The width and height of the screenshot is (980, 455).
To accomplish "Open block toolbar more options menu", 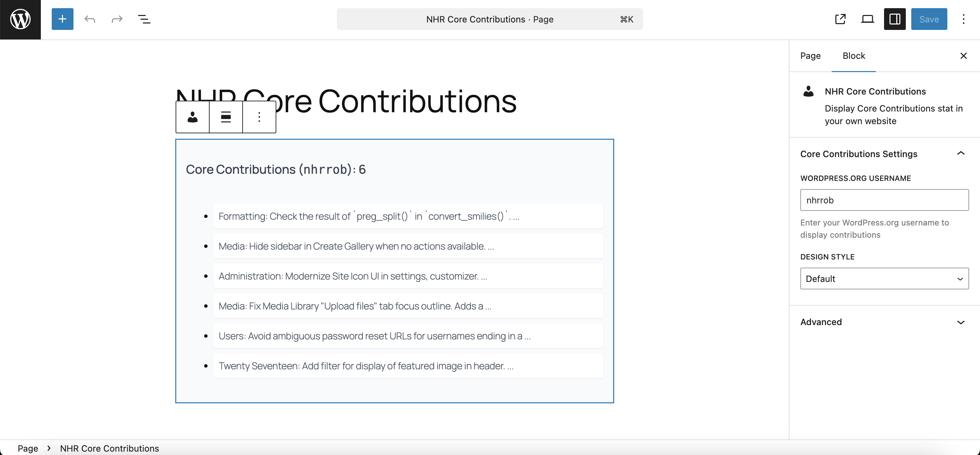I will click(x=259, y=117).
